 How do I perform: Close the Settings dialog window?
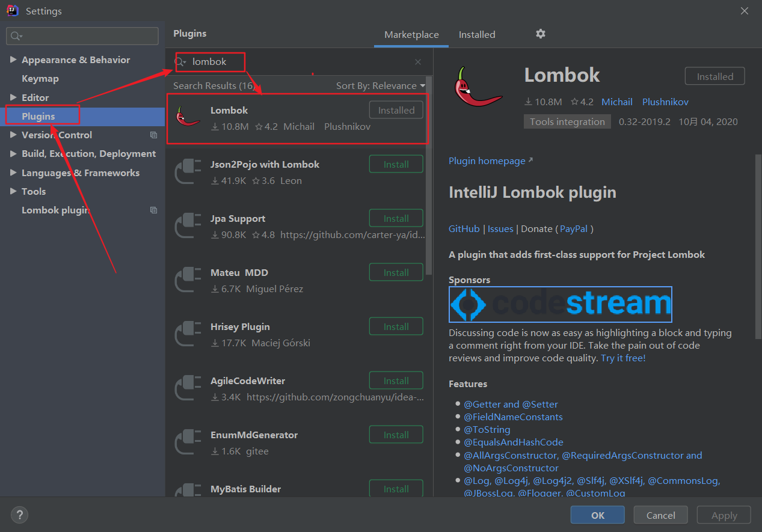coord(744,11)
